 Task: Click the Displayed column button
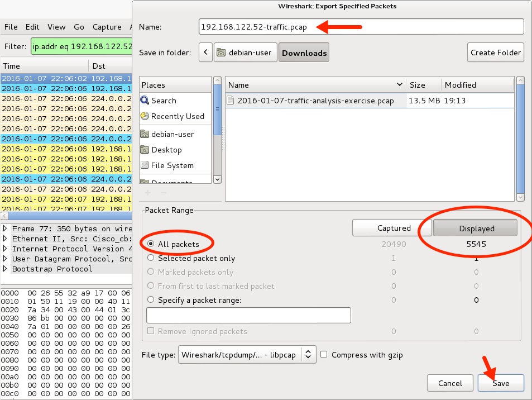pos(476,228)
